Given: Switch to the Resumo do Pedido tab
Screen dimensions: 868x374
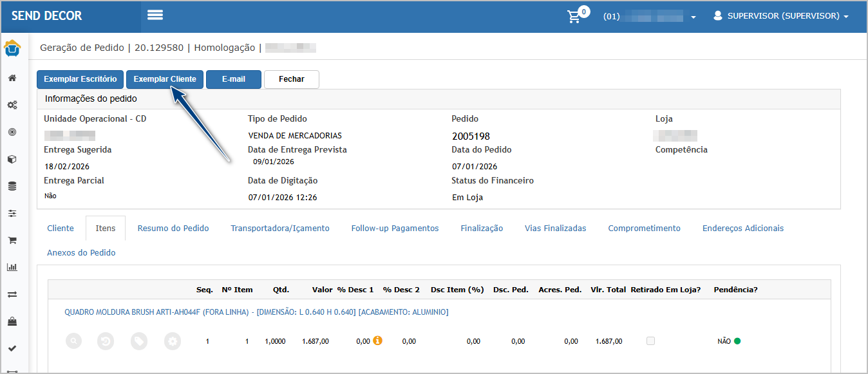Looking at the screenshot, I should click(x=173, y=228).
